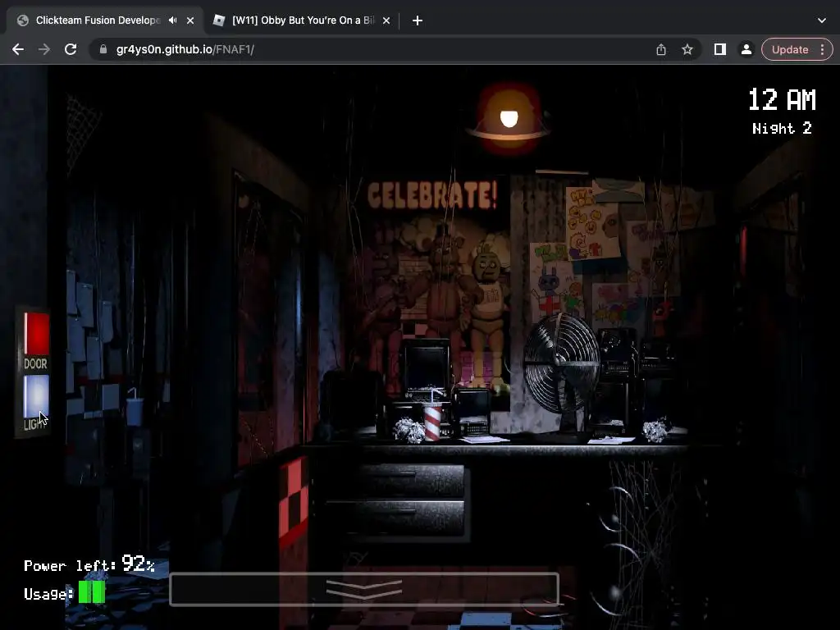The width and height of the screenshot is (840, 630).
Task: Go forward in browser history
Action: tap(44, 49)
